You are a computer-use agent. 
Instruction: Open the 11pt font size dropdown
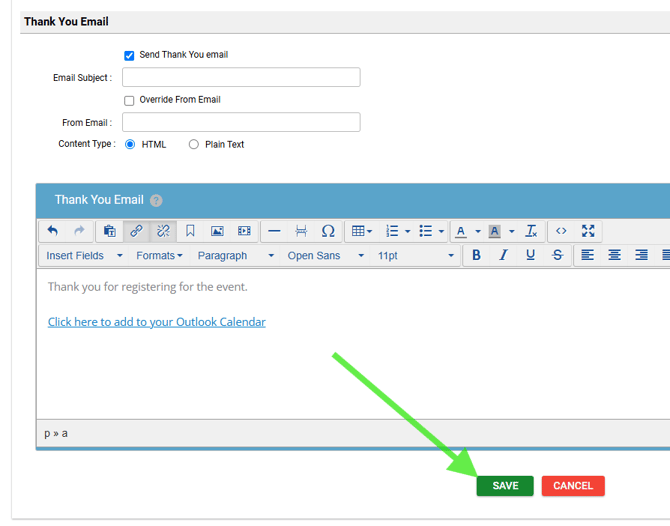click(x=415, y=256)
